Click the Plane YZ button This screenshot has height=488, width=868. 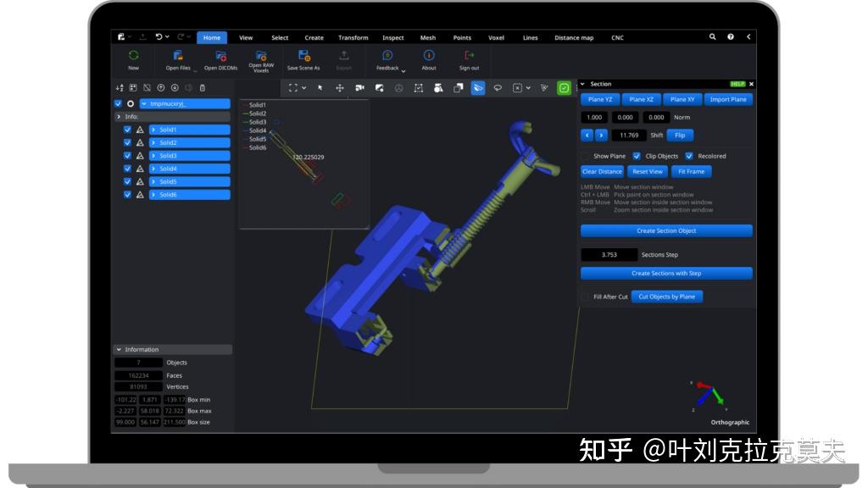pos(600,100)
